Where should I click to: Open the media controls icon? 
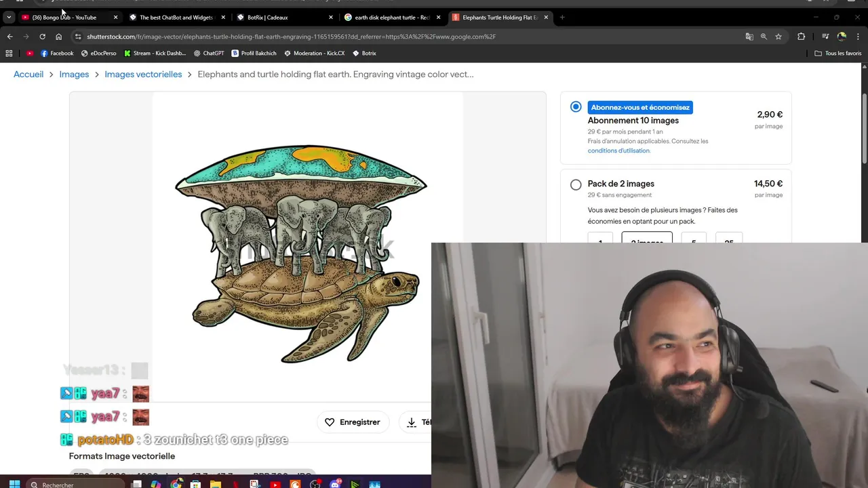click(825, 37)
